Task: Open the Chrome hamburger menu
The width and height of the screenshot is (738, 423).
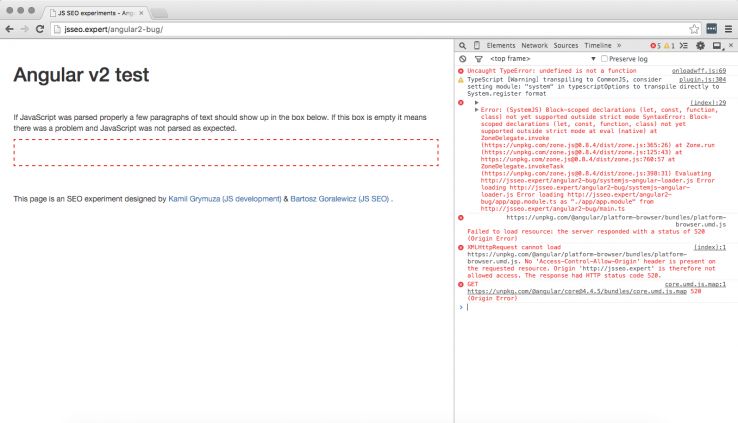Action: [727, 29]
